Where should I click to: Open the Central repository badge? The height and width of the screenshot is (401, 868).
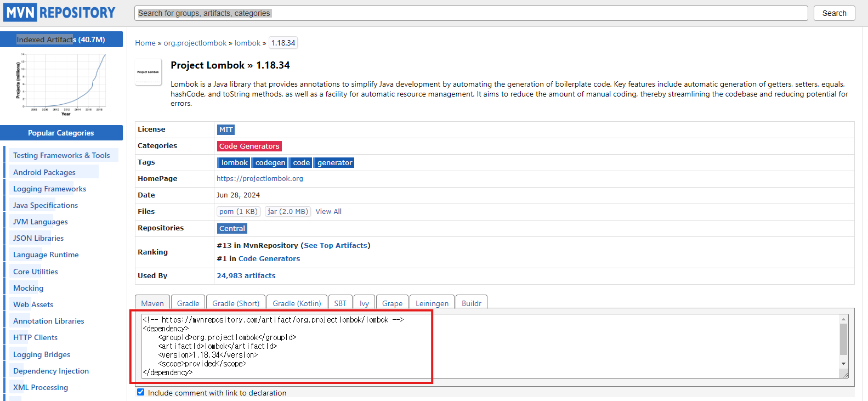pyautogui.click(x=232, y=229)
